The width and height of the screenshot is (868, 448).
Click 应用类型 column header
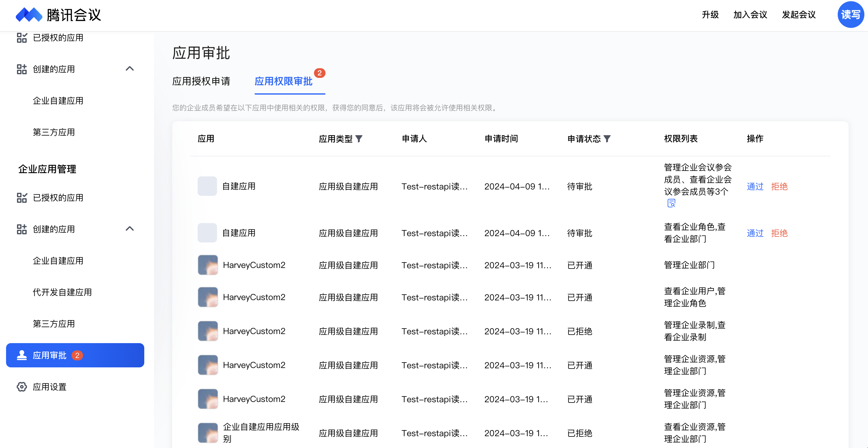336,139
